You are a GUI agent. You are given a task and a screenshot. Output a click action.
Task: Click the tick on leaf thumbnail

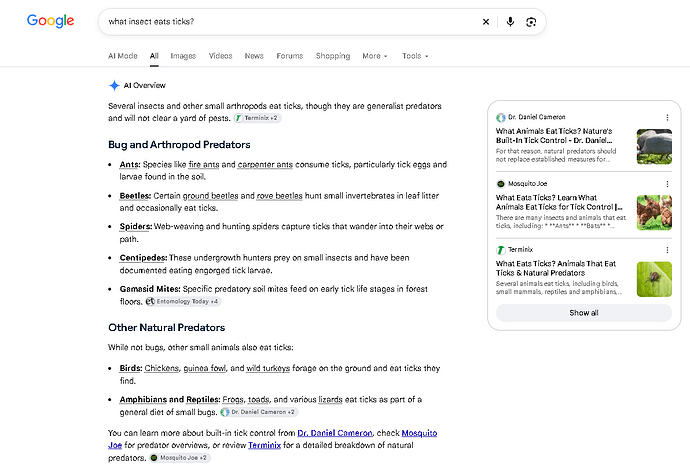(x=654, y=279)
